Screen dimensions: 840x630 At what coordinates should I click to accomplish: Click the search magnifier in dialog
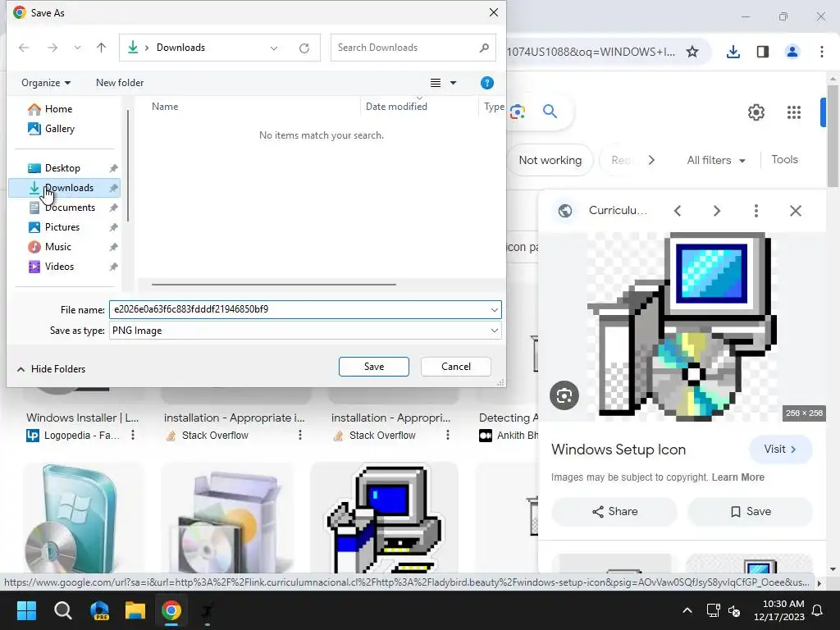click(x=484, y=48)
